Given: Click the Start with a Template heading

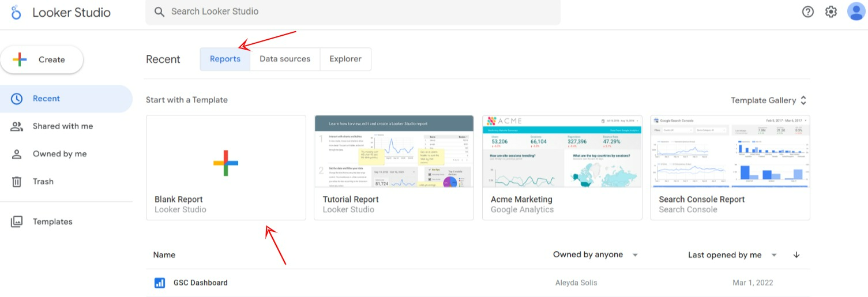Looking at the screenshot, I should [187, 100].
